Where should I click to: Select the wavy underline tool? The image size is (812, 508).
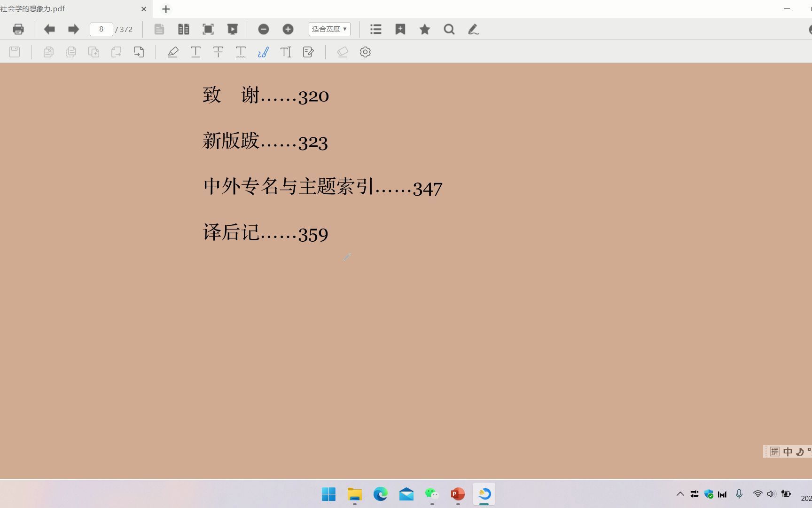(241, 52)
